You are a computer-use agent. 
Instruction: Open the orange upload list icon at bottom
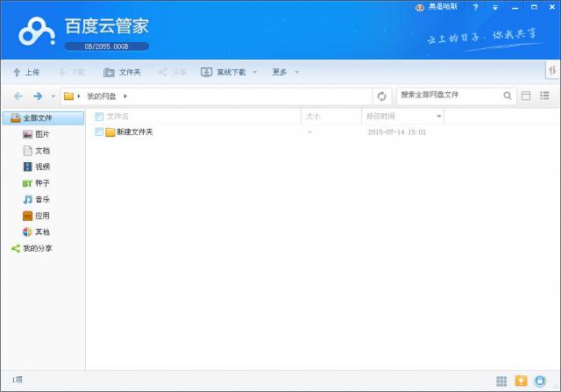[521, 381]
